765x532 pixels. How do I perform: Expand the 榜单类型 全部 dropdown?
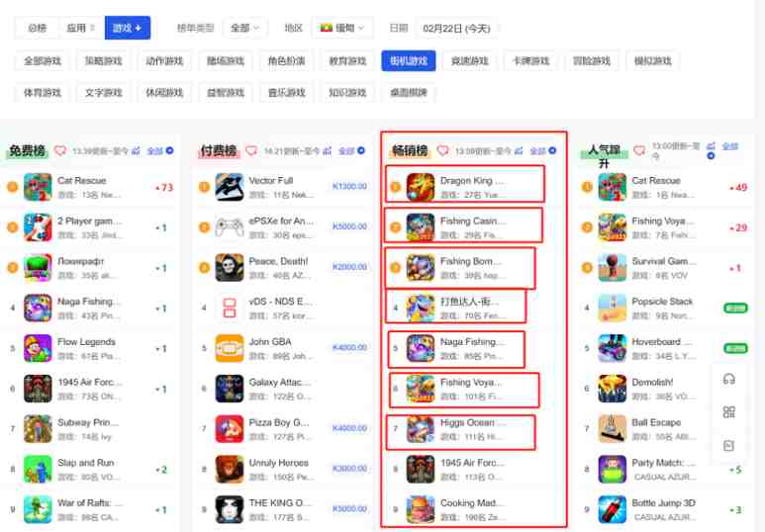244,28
